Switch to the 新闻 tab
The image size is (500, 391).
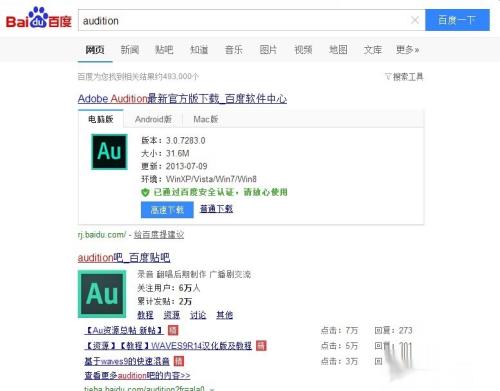tap(130, 50)
